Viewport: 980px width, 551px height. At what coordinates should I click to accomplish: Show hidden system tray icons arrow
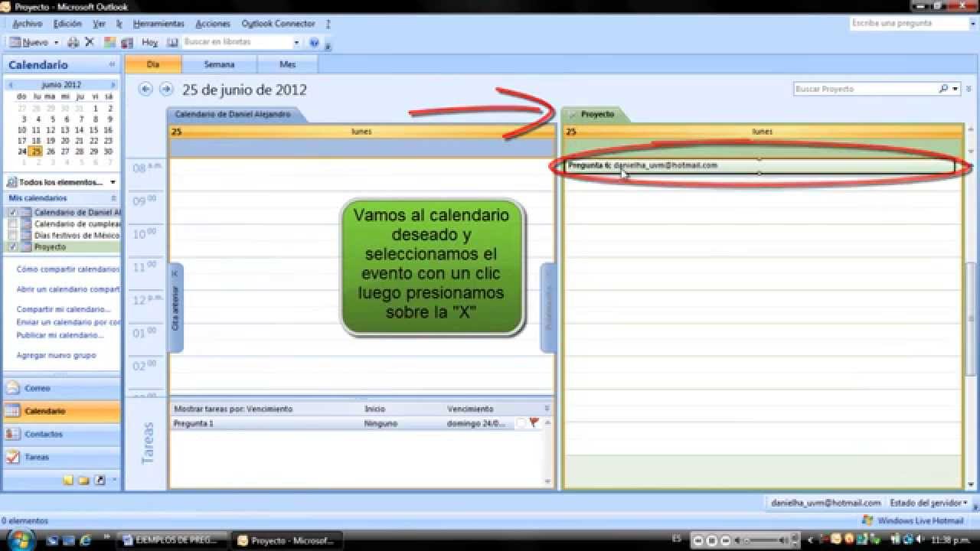tap(811, 540)
